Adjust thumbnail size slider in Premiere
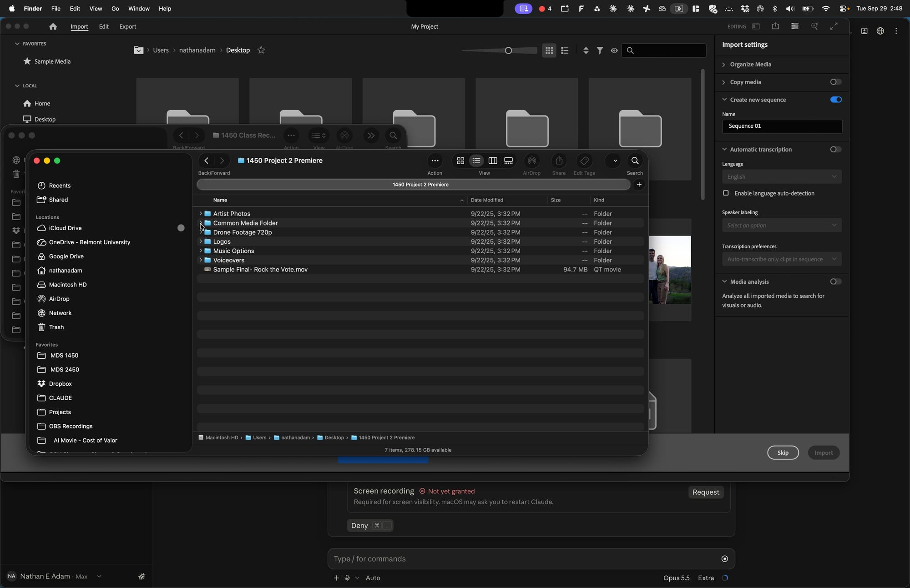Screen dimensions: 910x588 click(x=508, y=50)
